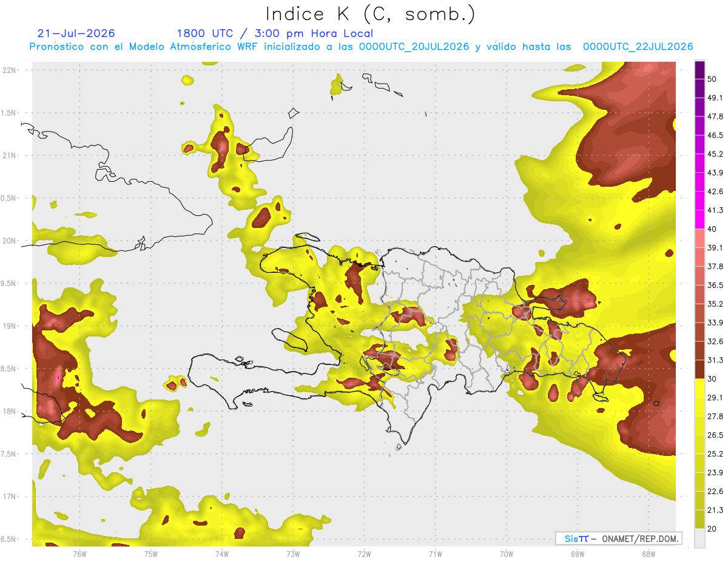
Task: Click the "22.6" color scale value
Action: tap(715, 491)
